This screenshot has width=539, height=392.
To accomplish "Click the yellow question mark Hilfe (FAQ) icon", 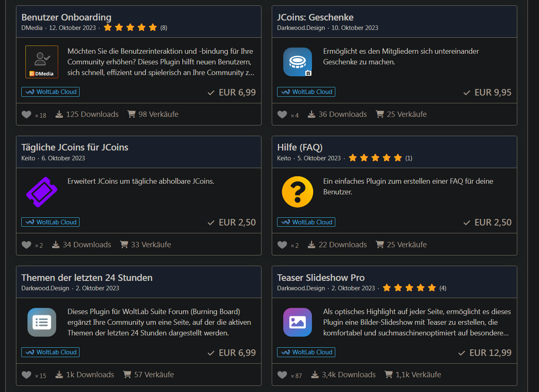I will pos(298,192).
